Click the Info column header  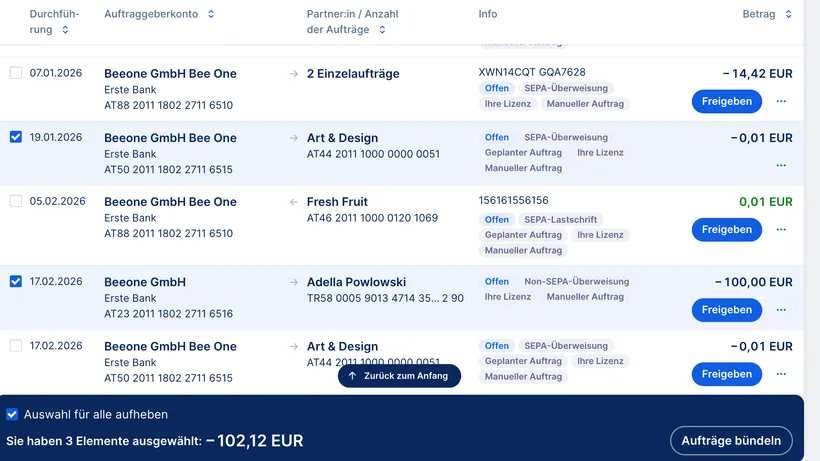488,15
